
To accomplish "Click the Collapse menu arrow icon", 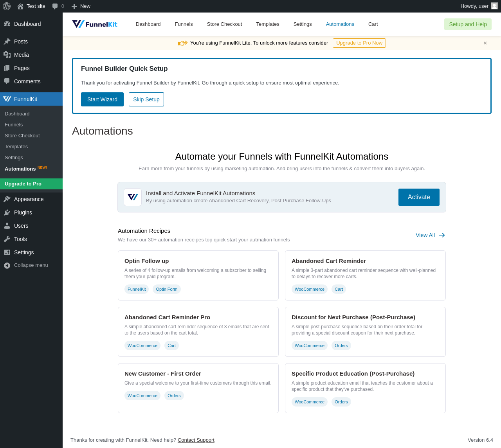I will pyautogui.click(x=7, y=265).
